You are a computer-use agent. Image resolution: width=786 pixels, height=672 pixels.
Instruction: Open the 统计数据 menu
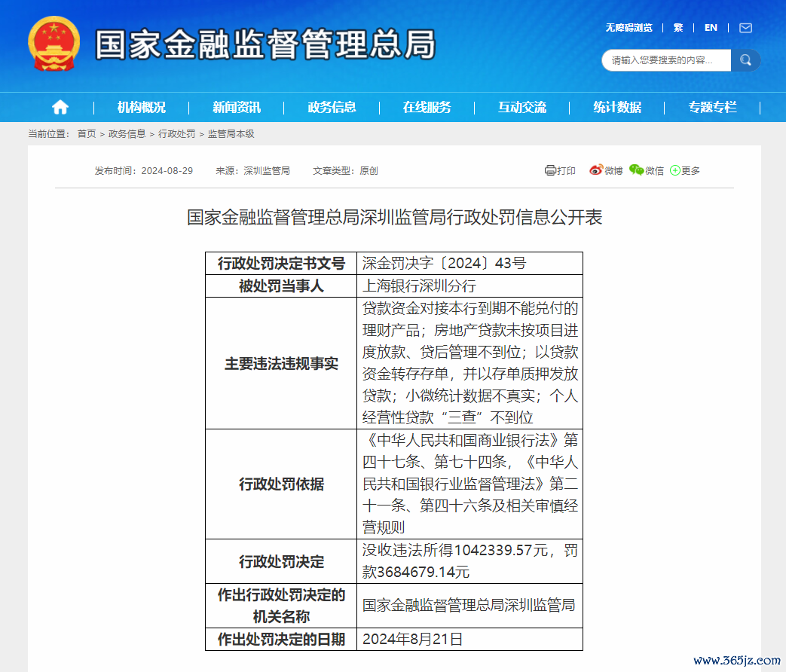[x=618, y=107]
